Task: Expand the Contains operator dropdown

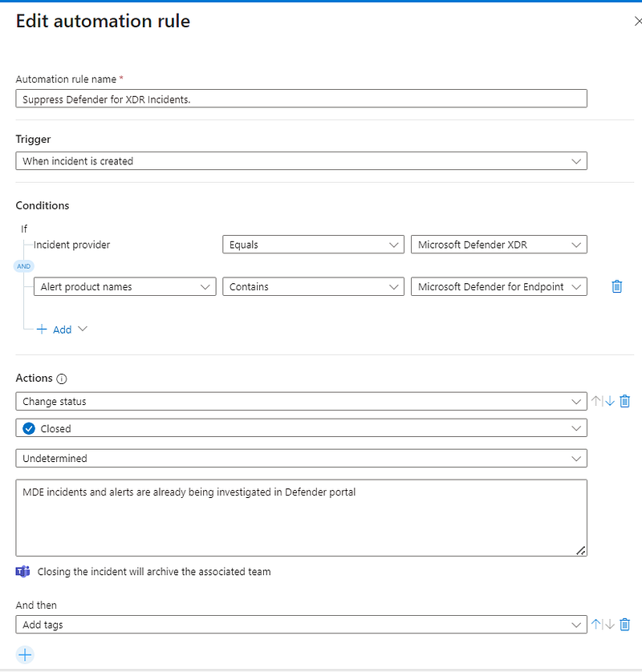Action: 313,287
